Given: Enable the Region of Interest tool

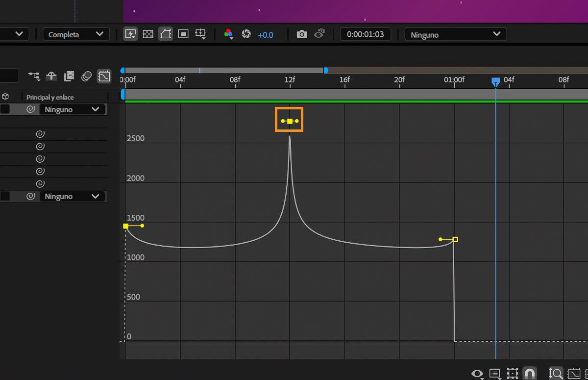Looking at the screenshot, I should click(183, 34).
